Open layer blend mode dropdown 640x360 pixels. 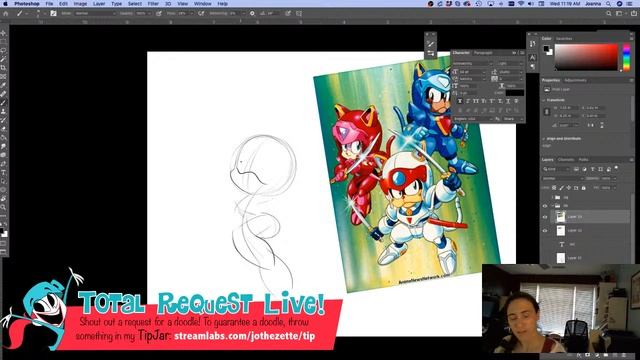click(x=563, y=178)
